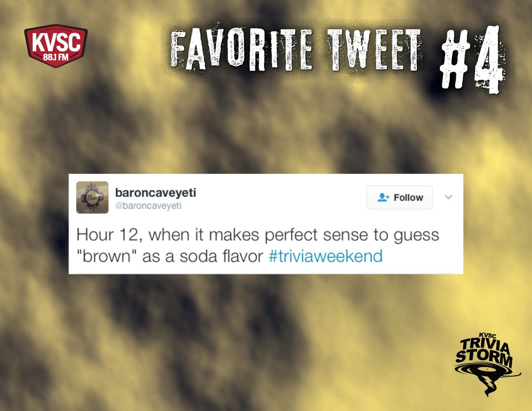Open the bold baroncaveyeti display name
This screenshot has height=411, width=532.
pos(156,193)
